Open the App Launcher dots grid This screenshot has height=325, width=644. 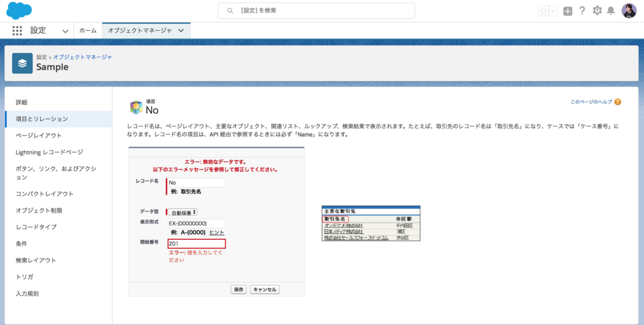click(x=17, y=30)
